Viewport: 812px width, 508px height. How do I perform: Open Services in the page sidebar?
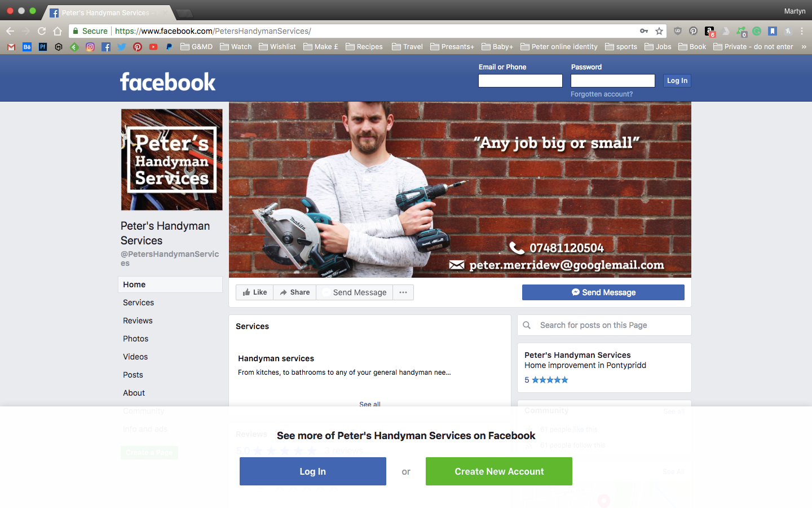(138, 303)
